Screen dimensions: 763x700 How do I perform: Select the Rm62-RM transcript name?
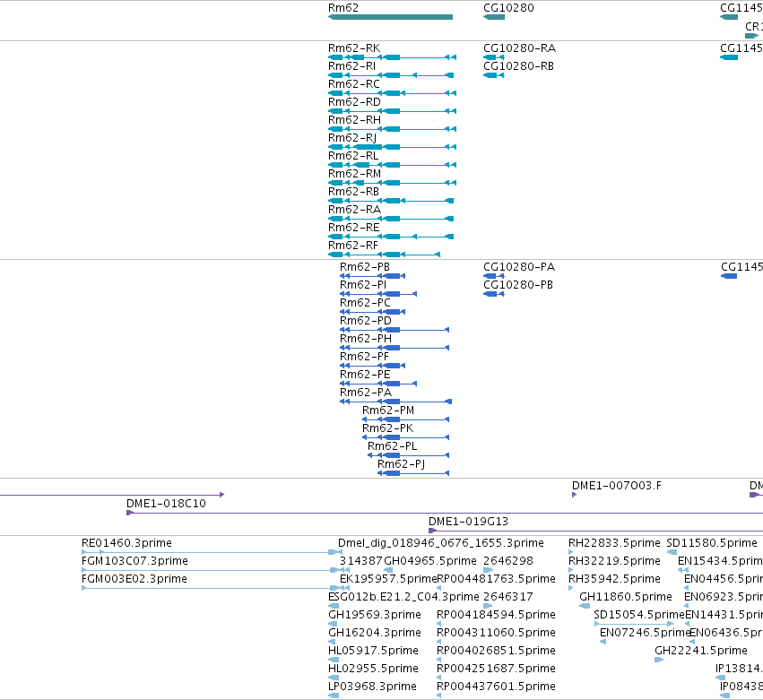[x=354, y=174]
